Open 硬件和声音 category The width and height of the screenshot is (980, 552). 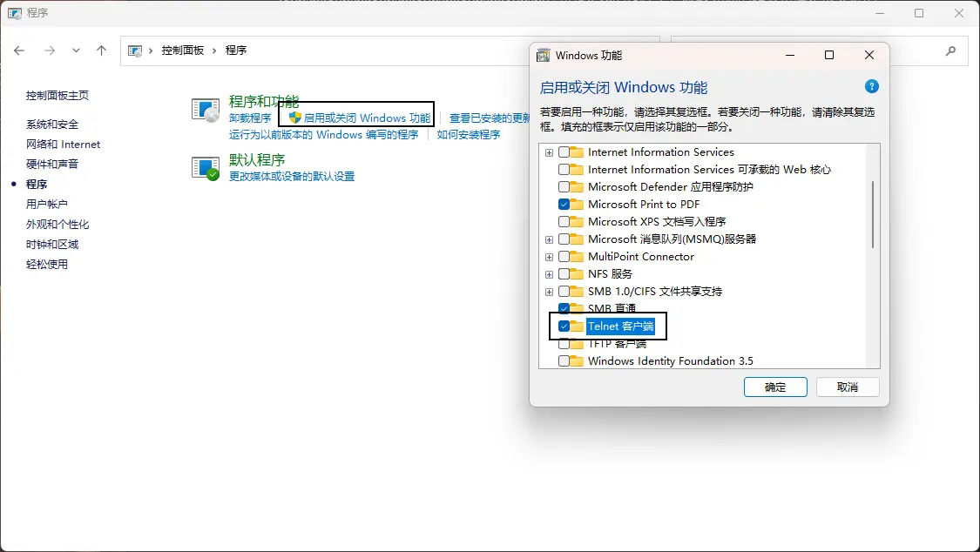point(52,165)
